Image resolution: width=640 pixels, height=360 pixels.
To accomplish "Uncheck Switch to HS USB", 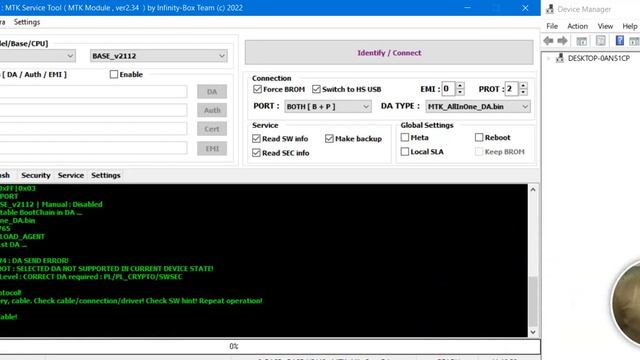I will pyautogui.click(x=316, y=89).
